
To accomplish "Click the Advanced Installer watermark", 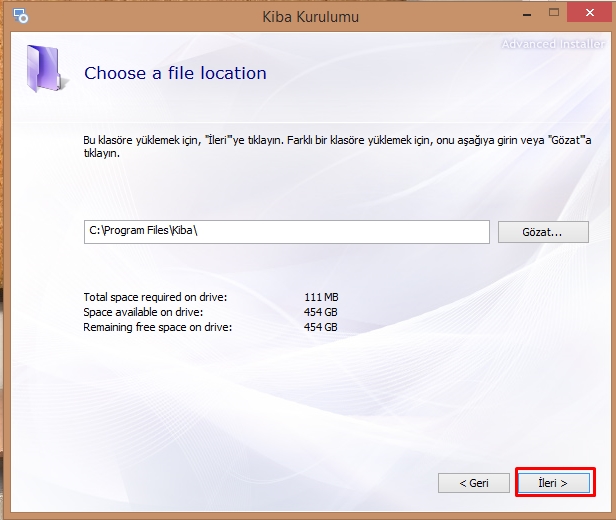I will click(x=553, y=44).
